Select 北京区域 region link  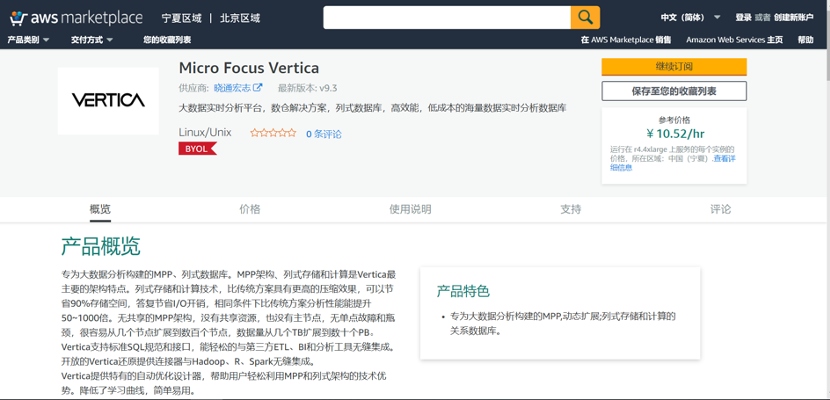240,18
